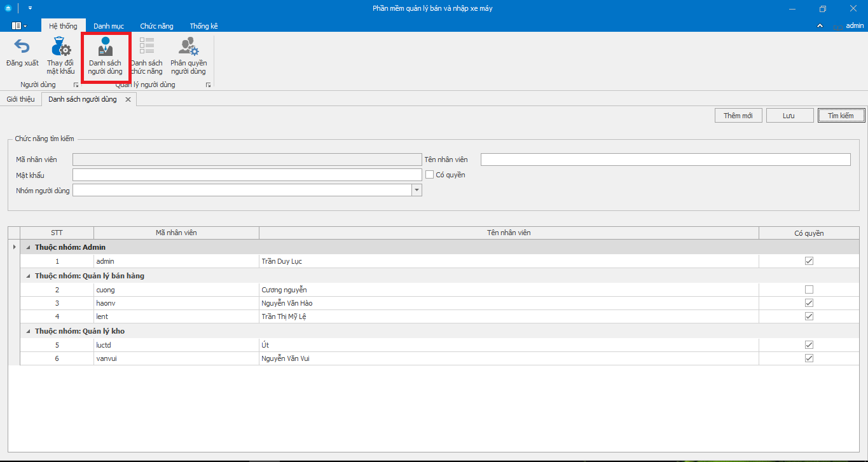Image resolution: width=868 pixels, height=462 pixels.
Task: Open the application menu button beside Hệ thống
Action: click(x=20, y=26)
